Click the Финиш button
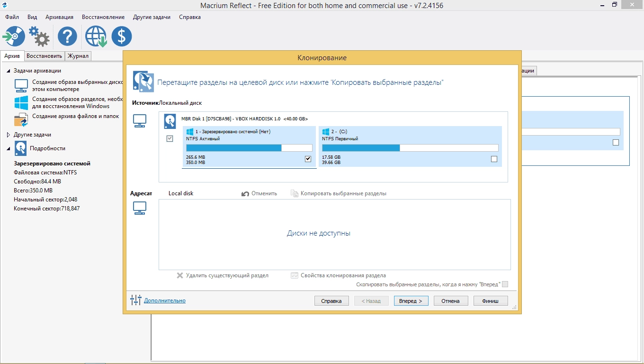This screenshot has width=644, height=364. [x=491, y=301]
